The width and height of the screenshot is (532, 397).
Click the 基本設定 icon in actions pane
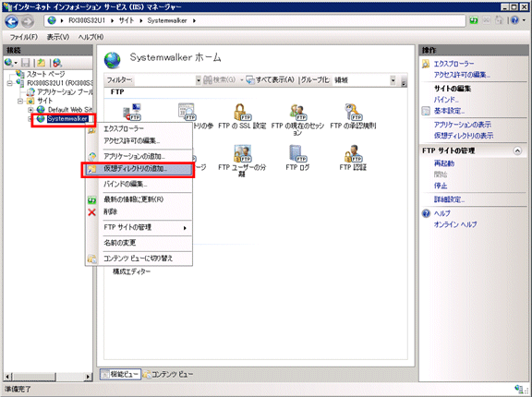pyautogui.click(x=426, y=111)
